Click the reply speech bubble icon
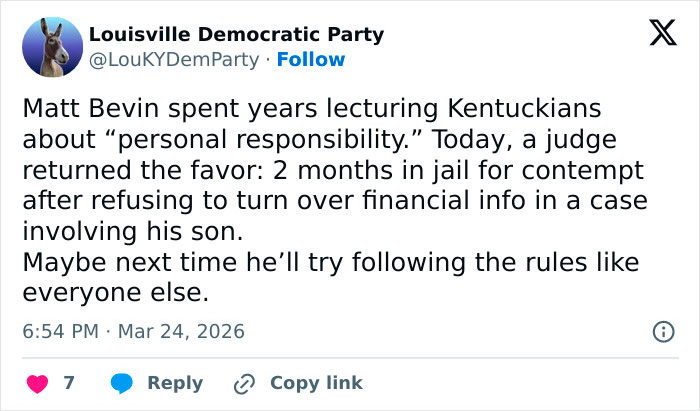 [123, 383]
